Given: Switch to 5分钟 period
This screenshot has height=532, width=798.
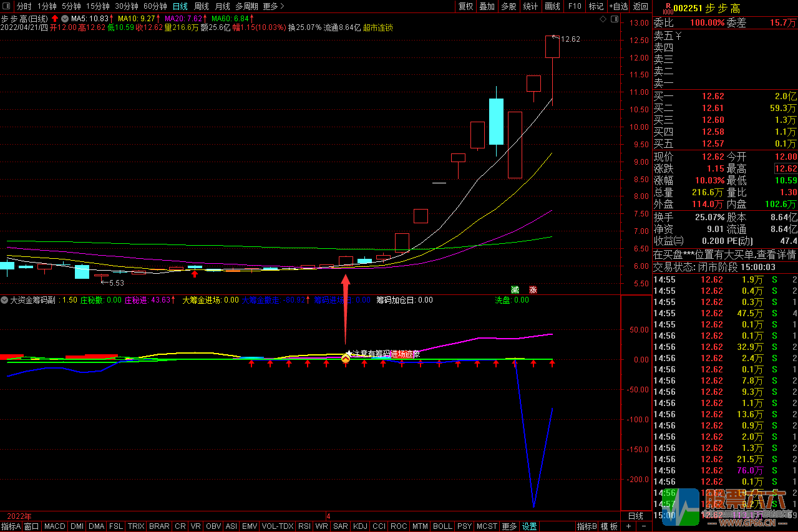Looking at the screenshot, I should (x=71, y=6).
